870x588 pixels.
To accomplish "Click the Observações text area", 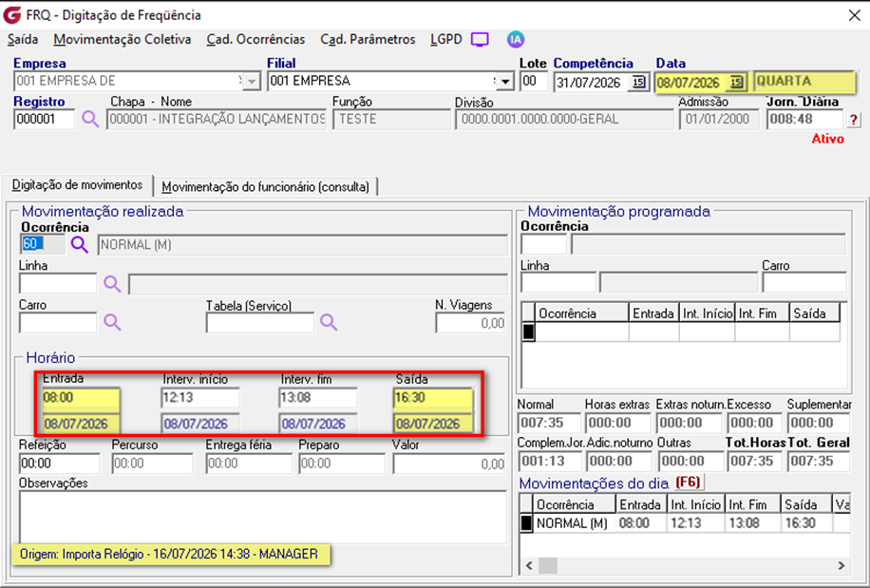I will 262,517.
